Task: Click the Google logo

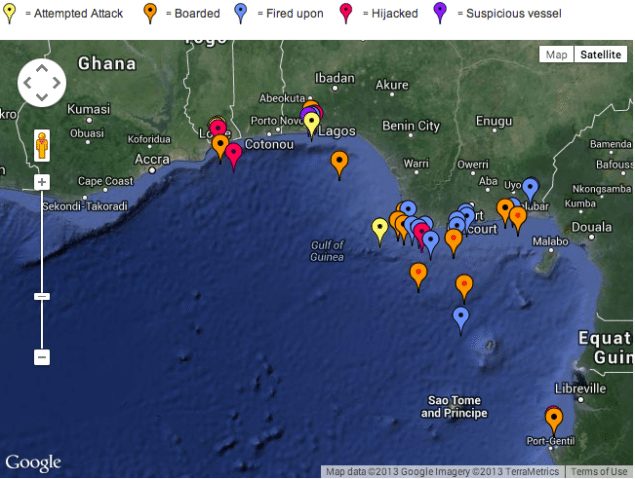Action: pyautogui.click(x=33, y=463)
